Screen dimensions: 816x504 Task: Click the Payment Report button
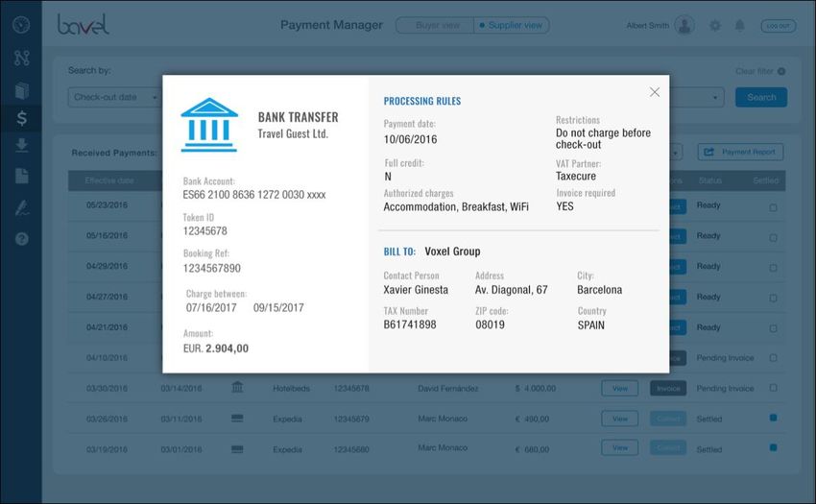pos(740,152)
